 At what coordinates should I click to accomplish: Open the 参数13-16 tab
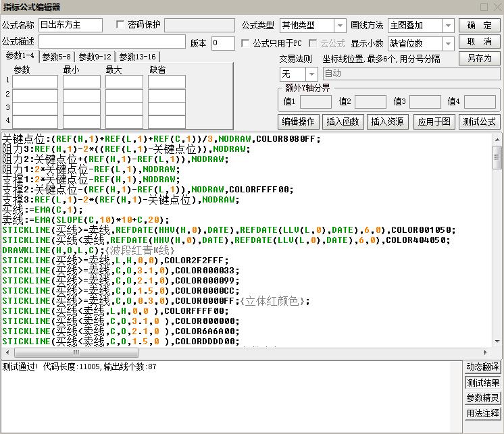click(137, 57)
